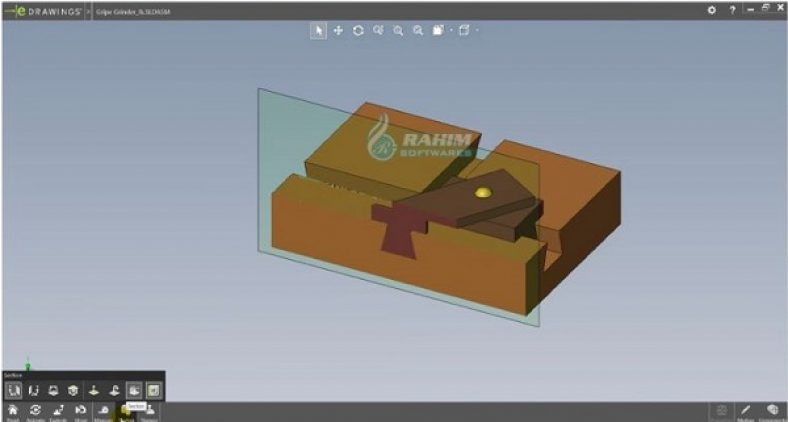Click the Reset home icon
This screenshot has height=422, width=788.
[x=13, y=412]
